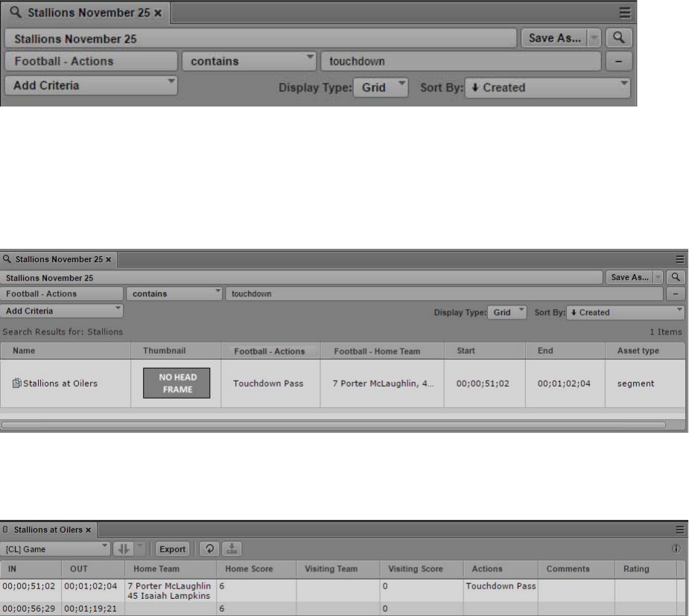The height and width of the screenshot is (616, 689).
Task: Click the Save As... button in the top pane
Action: 554,38
